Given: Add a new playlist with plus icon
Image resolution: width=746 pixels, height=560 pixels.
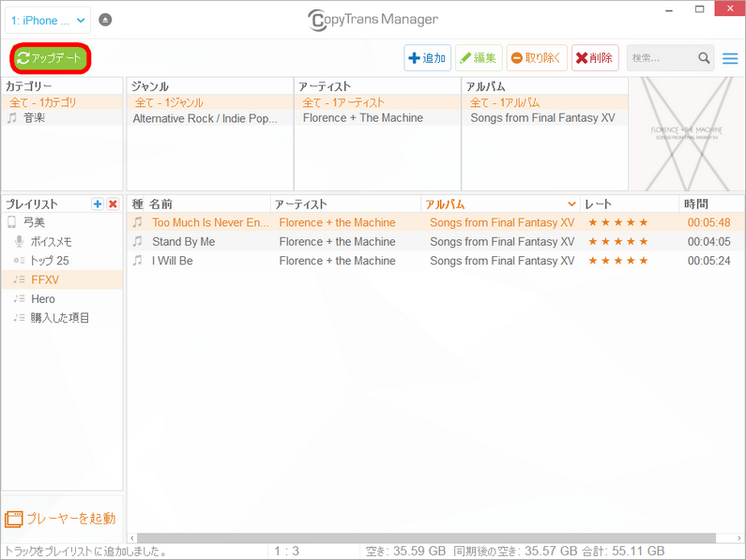Looking at the screenshot, I should [98, 204].
